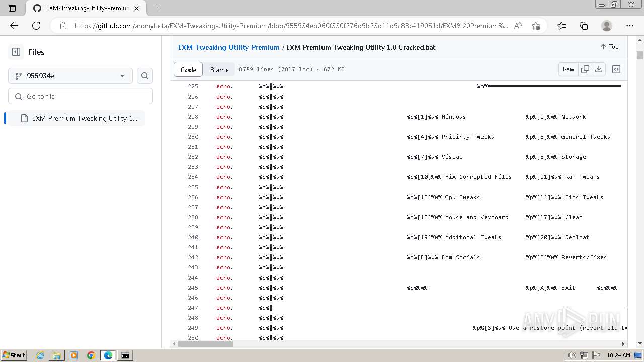Click the taskbar clock showing 10:24 AM
This screenshot has height=362, width=644.
point(619,355)
